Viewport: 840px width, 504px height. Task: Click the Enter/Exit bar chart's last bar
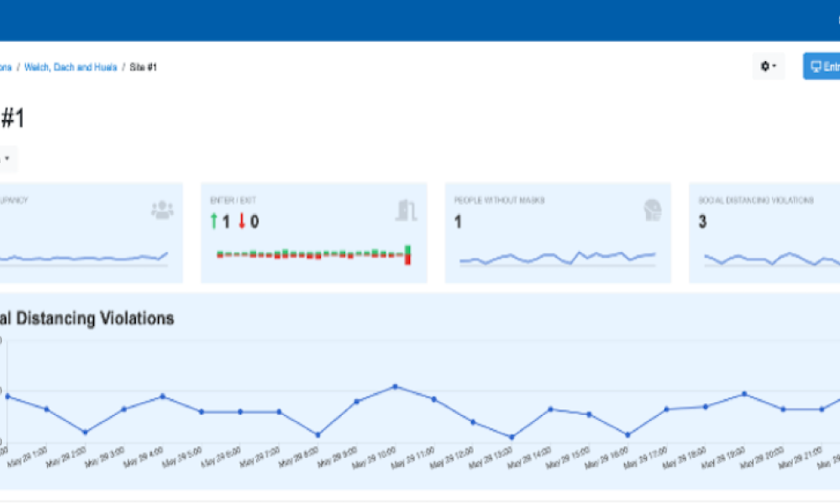point(407,255)
